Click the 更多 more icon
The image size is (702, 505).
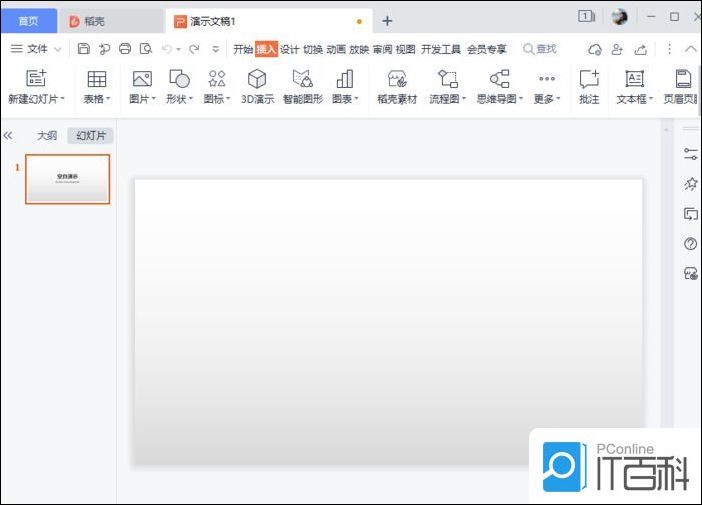(547, 79)
